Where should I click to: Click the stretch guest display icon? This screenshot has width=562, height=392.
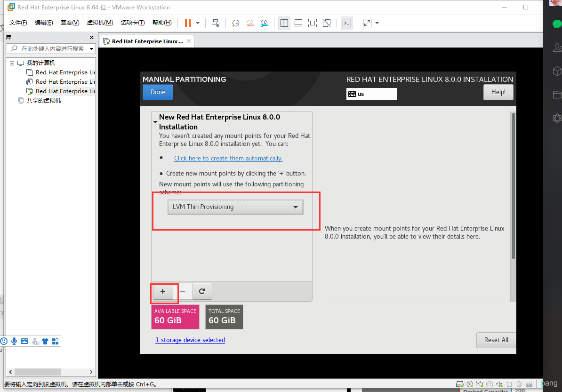(367, 23)
